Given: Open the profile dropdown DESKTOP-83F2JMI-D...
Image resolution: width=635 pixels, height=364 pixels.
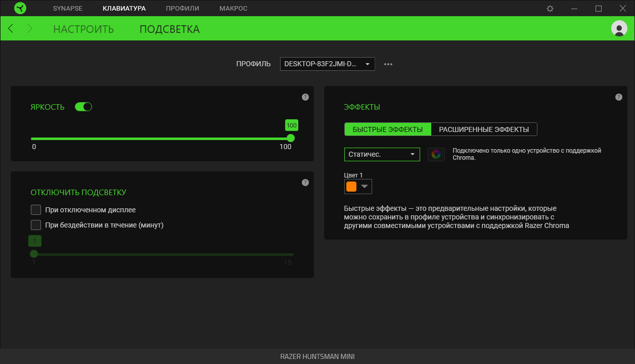Looking at the screenshot, I should 328,64.
